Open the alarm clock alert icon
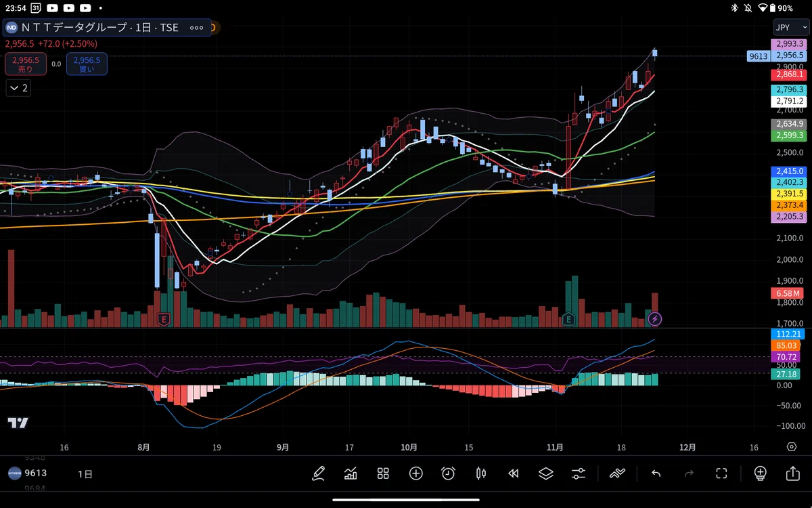This screenshot has height=508, width=812. [x=448, y=473]
